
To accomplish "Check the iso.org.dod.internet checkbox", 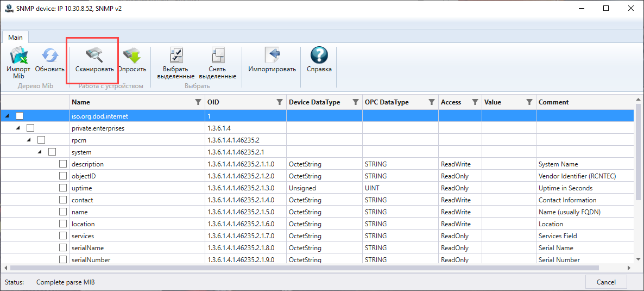I will click(20, 116).
